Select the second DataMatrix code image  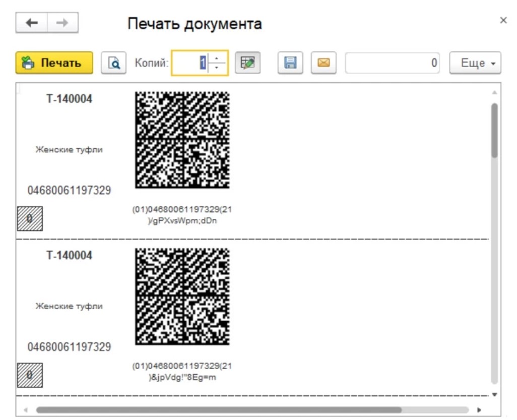(182, 296)
